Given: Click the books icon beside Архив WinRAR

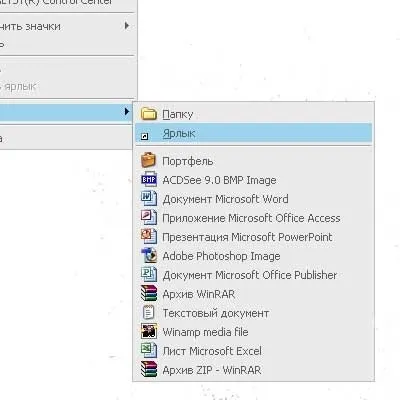Looking at the screenshot, I should [x=149, y=294].
